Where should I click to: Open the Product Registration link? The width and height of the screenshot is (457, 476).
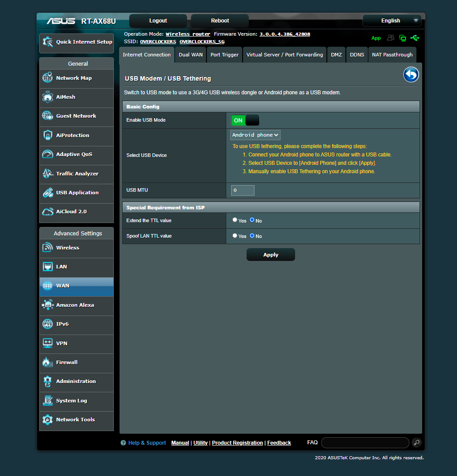[237, 443]
